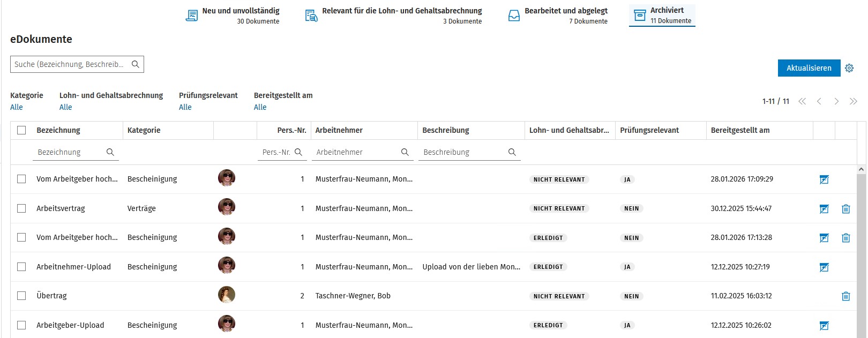Delete the Übertrag document
Image resolution: width=868 pixels, height=338 pixels.
point(846,296)
